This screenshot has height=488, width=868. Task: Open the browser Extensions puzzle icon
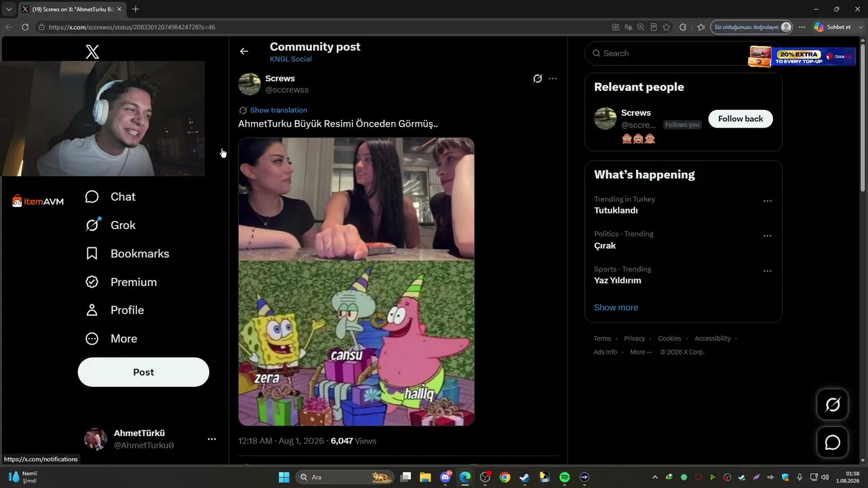(x=683, y=27)
